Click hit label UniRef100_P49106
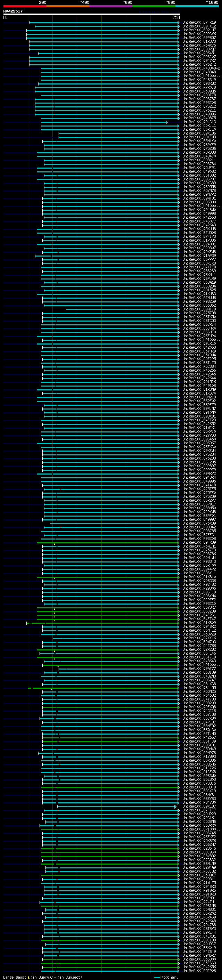Viewport: 222px width, 980px height. click(199, 386)
